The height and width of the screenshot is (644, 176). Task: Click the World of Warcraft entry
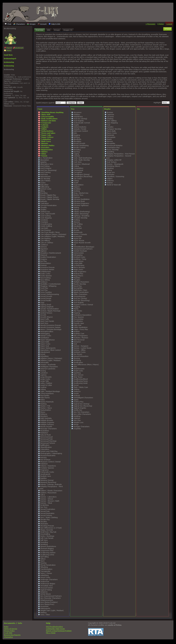114,185
